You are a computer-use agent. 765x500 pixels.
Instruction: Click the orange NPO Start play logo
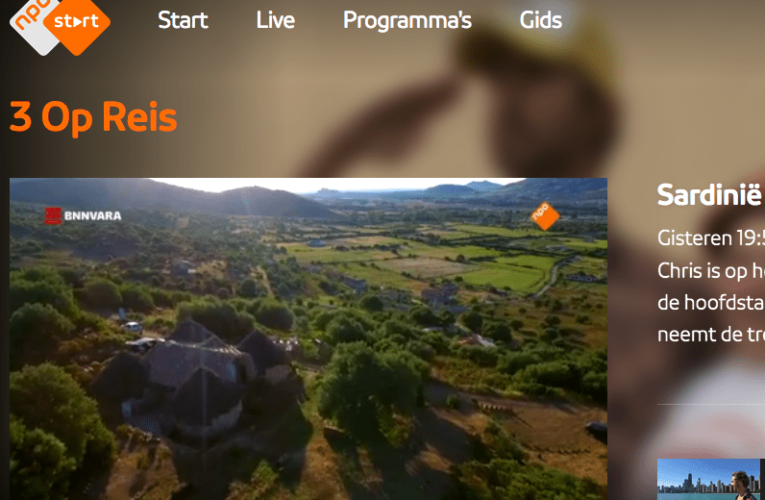[77, 21]
